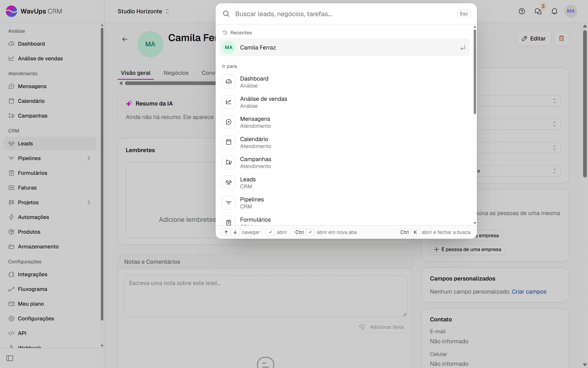Focus the note textarea for this lead
Viewport: 588px width, 368px height.
(265, 296)
